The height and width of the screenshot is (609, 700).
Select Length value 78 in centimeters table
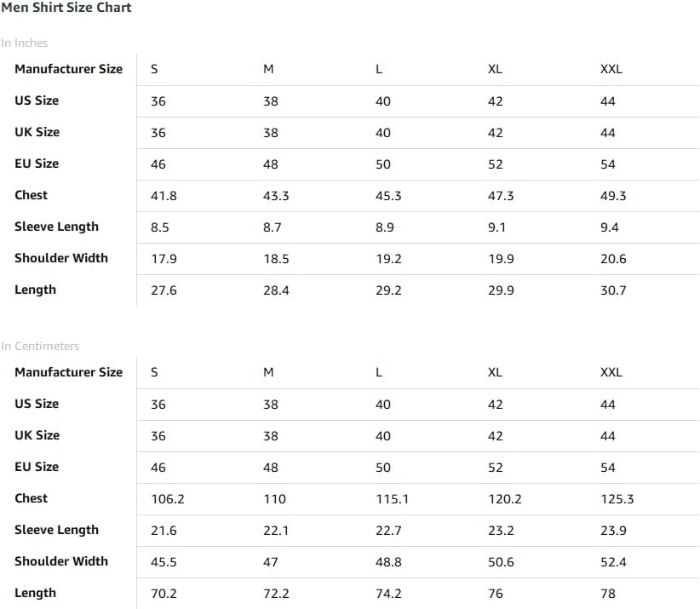coord(607,594)
